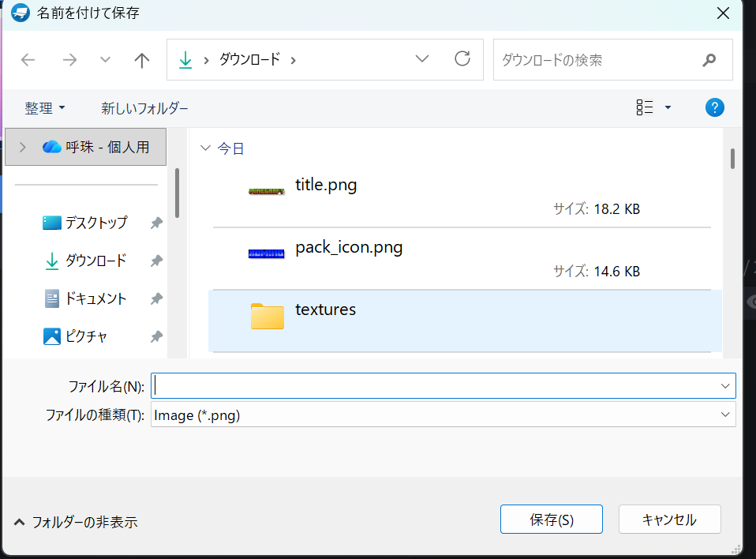Viewport: 756px width, 559px height.
Task: Expand the address bar history dropdown
Action: 422,59
